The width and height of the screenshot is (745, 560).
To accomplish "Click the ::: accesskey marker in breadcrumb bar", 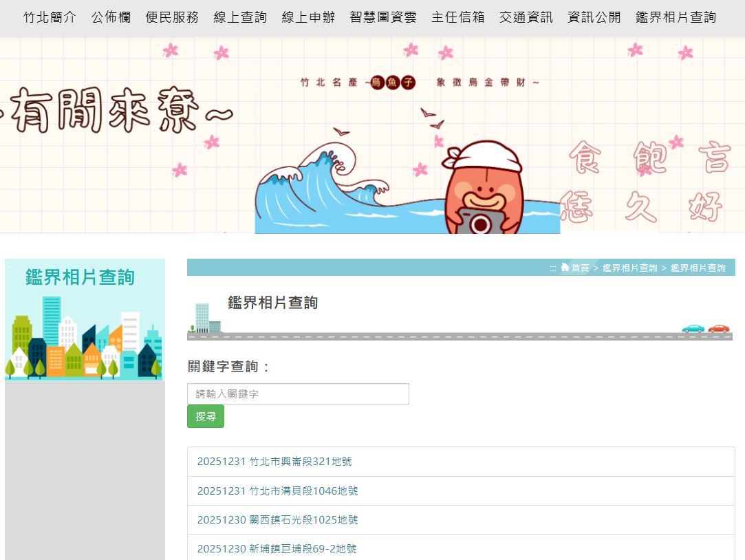I will [552, 268].
